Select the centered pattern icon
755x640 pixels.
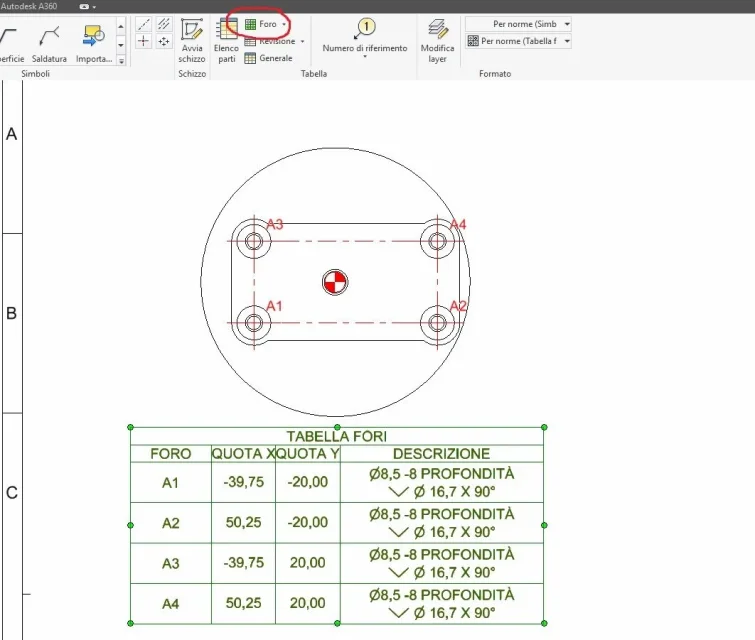point(164,41)
